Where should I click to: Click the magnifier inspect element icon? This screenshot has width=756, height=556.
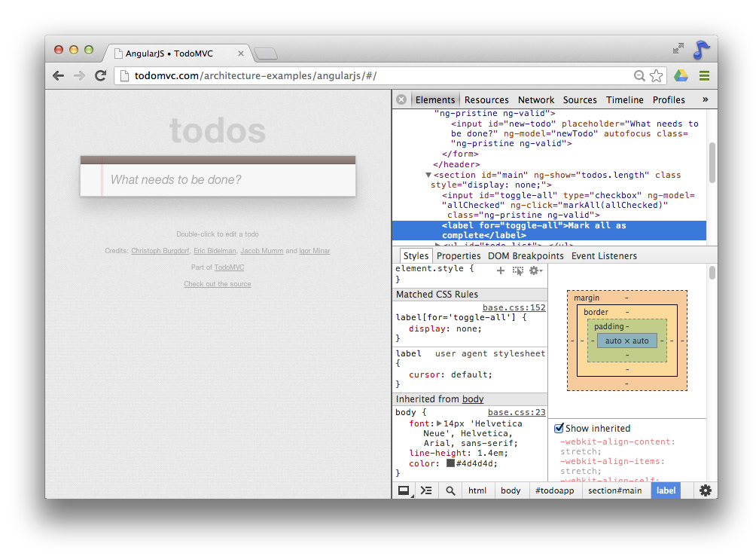(x=450, y=490)
